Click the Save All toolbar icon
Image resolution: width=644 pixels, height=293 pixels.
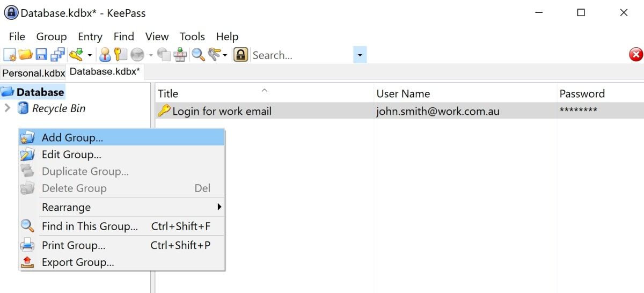(x=58, y=55)
